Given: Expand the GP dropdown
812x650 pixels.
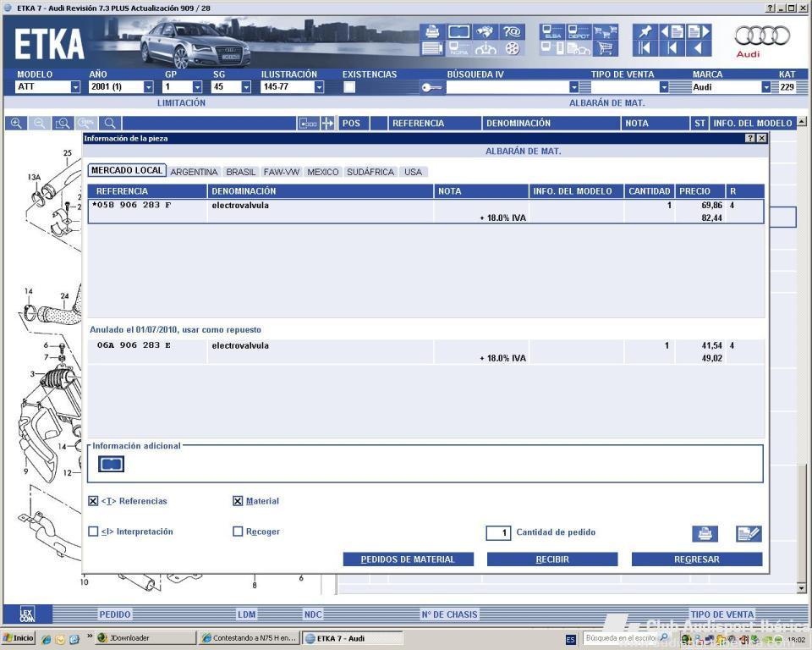Looking at the screenshot, I should (x=197, y=87).
